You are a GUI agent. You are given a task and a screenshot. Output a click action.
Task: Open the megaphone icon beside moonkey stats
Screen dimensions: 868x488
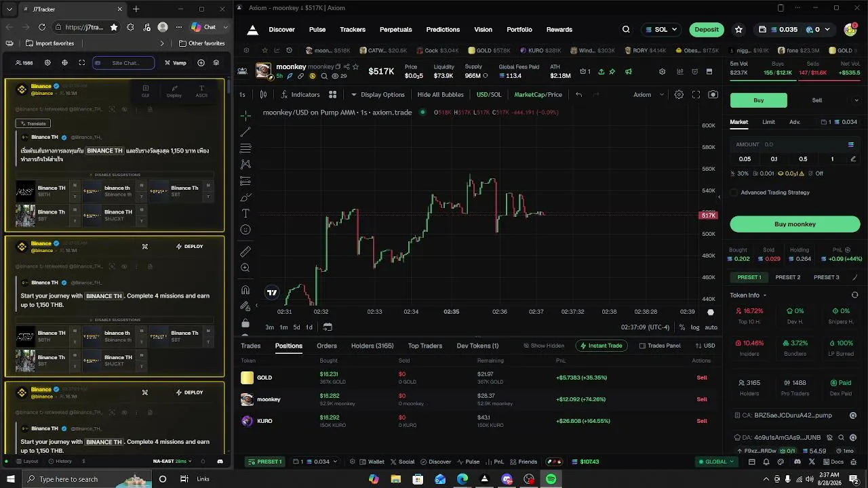pos(629,72)
